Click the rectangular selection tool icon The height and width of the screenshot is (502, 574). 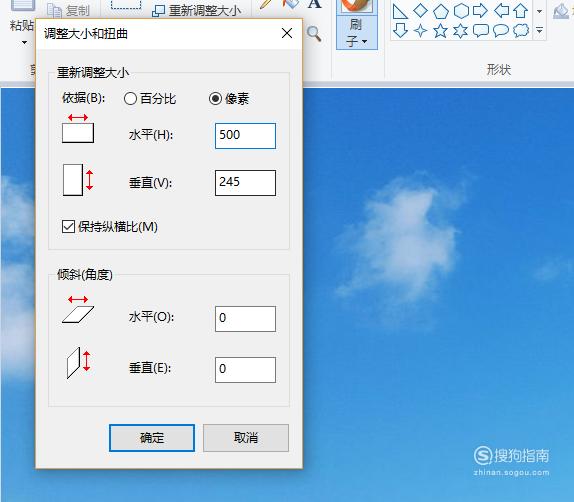click(x=126, y=4)
